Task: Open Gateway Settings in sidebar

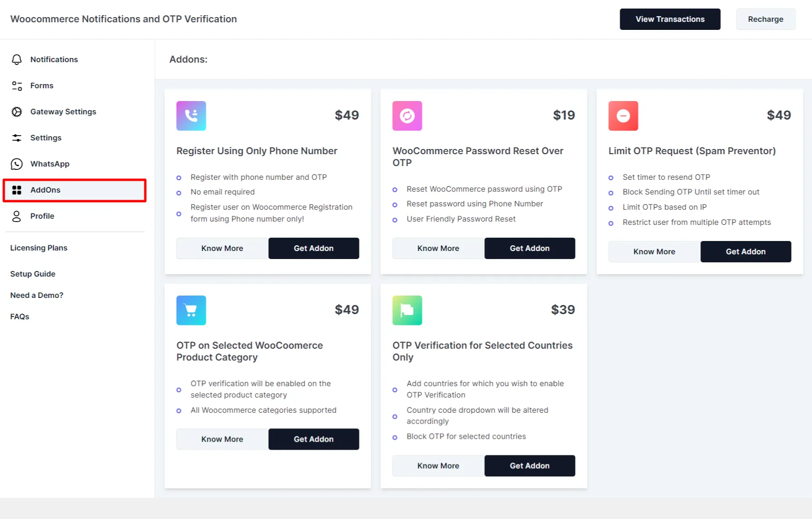Action: point(75,111)
